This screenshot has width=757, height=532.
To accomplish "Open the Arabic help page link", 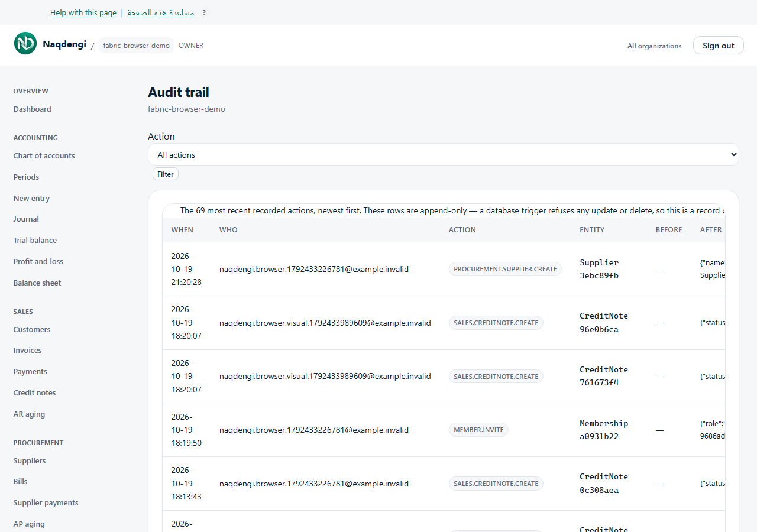I will point(161,13).
